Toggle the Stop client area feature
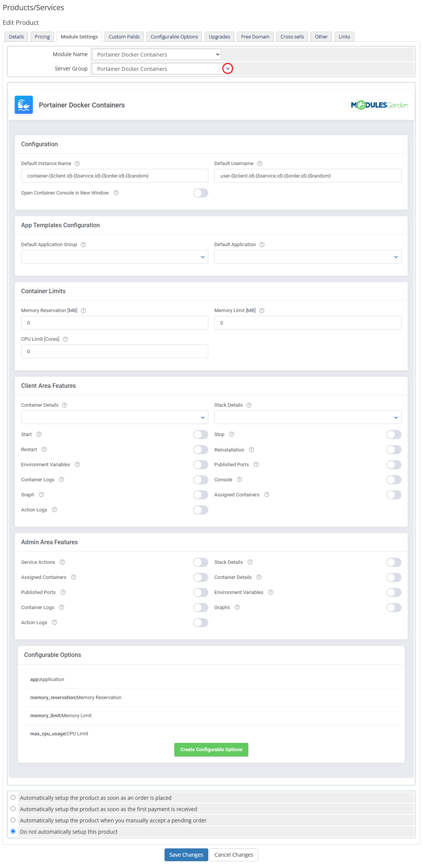423x868 pixels. [394, 435]
